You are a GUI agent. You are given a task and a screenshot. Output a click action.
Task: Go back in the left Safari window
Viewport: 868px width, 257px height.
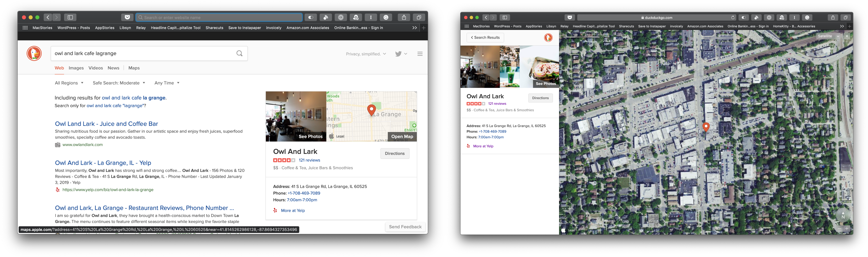tap(48, 18)
